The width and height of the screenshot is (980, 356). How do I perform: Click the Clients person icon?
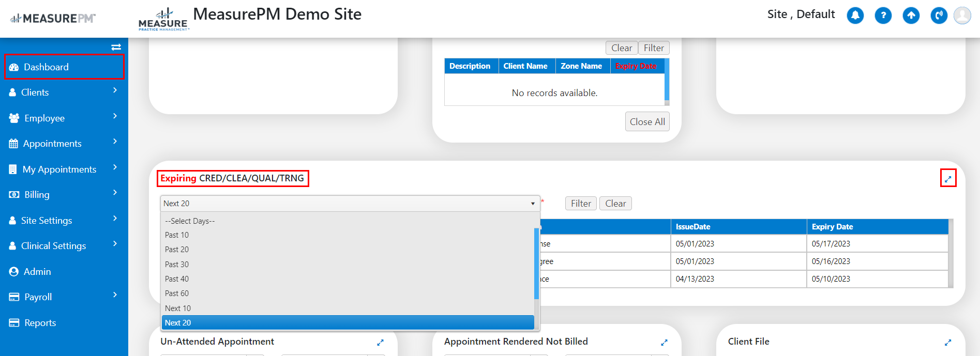(12, 92)
